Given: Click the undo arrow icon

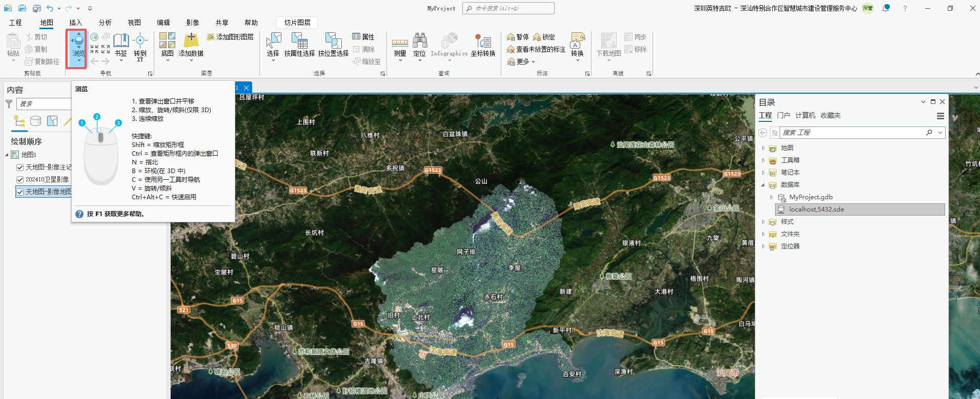Looking at the screenshot, I should pos(50,8).
